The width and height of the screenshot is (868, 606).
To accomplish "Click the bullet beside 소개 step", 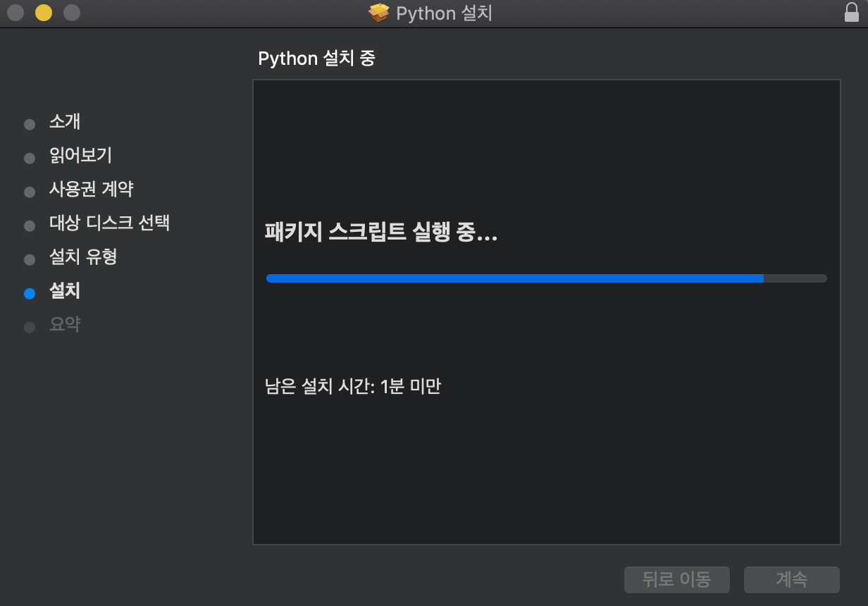I will coord(30,125).
